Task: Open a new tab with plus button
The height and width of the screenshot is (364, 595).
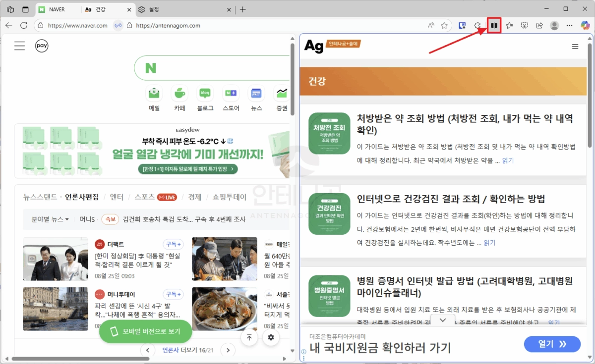Action: pos(242,9)
